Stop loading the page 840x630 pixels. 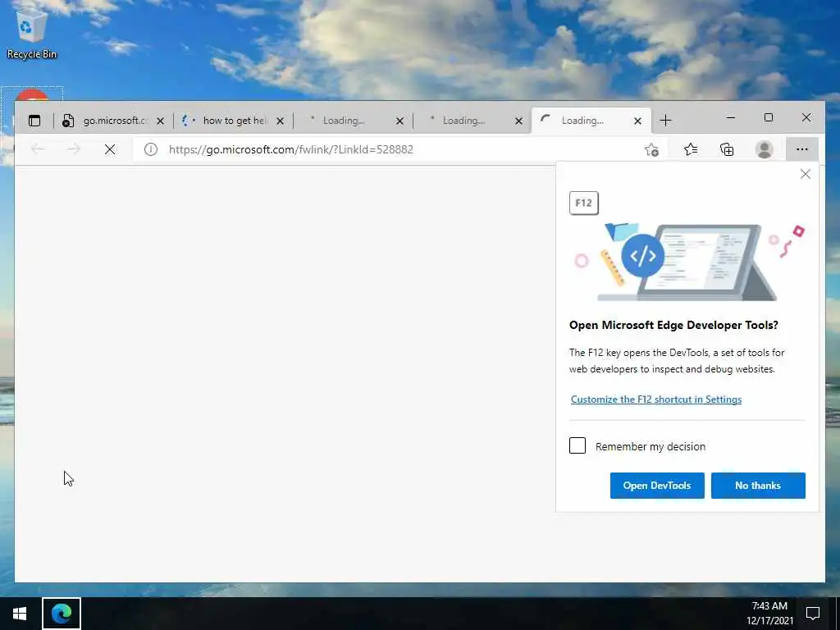click(x=110, y=149)
